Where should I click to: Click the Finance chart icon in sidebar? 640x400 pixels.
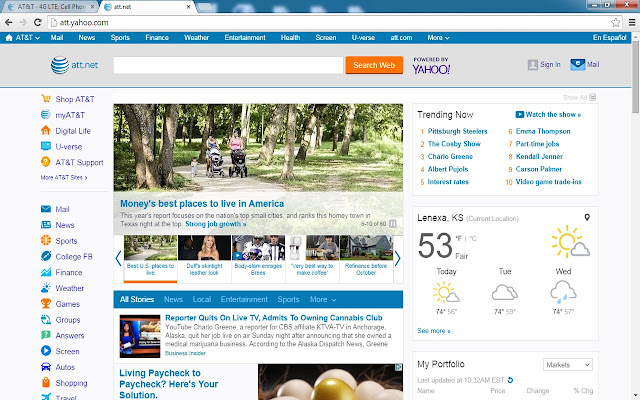click(46, 272)
